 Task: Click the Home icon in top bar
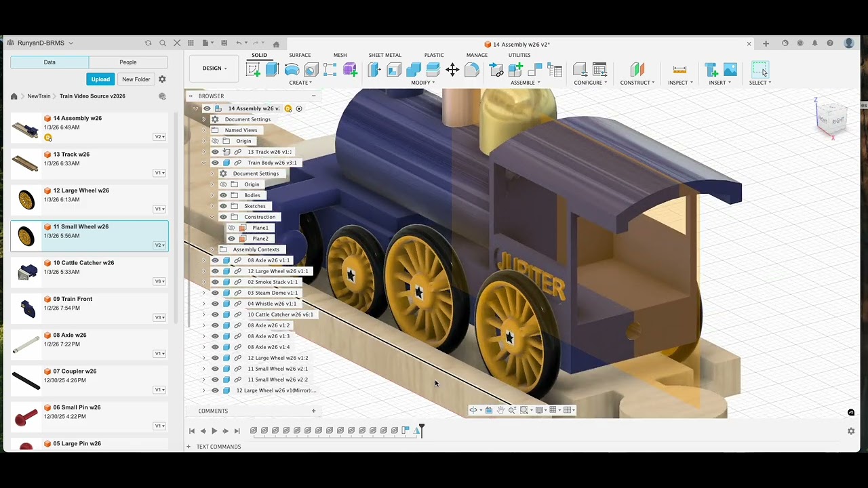pos(276,44)
